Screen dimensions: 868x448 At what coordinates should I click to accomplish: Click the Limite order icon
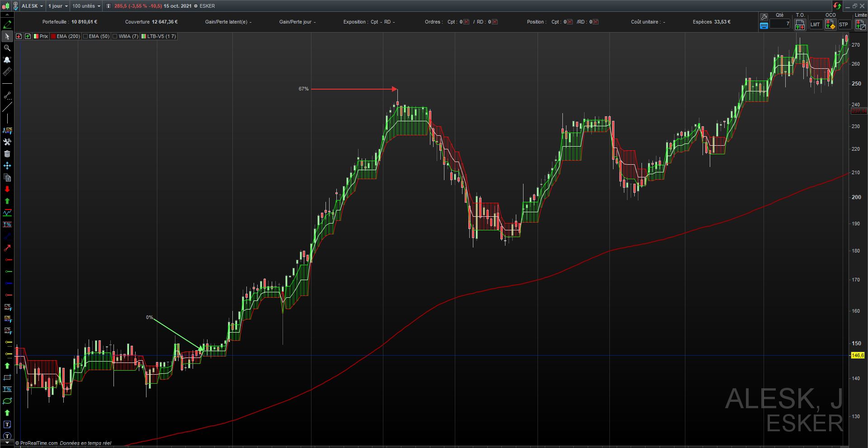click(x=860, y=24)
